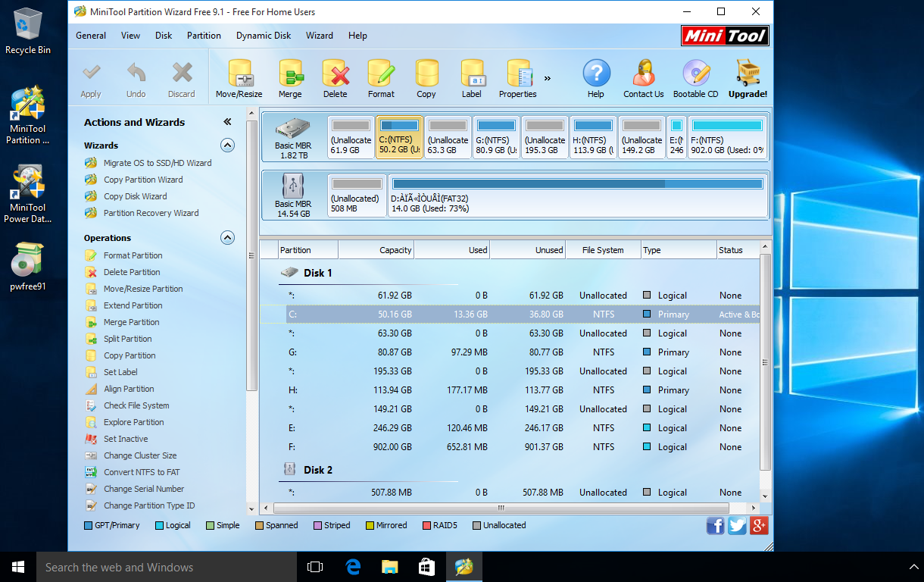Click the Format toolbar icon
This screenshot has height=582, width=924.
[x=381, y=74]
